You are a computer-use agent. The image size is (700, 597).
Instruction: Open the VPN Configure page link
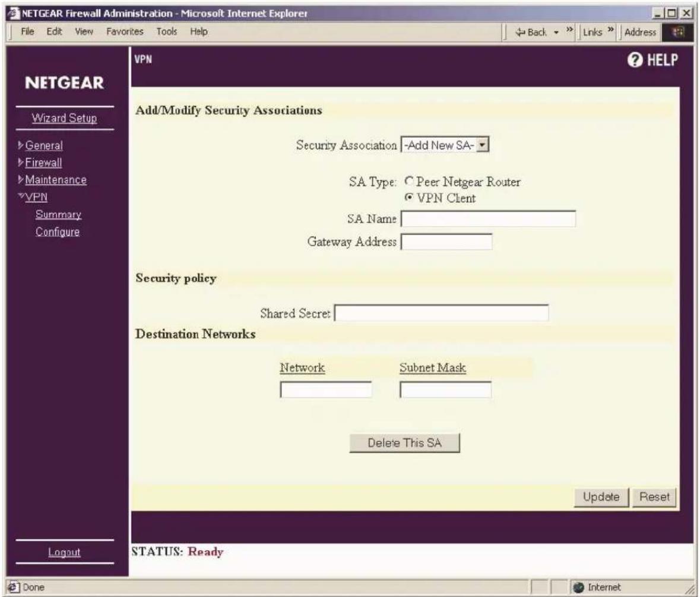[x=58, y=232]
